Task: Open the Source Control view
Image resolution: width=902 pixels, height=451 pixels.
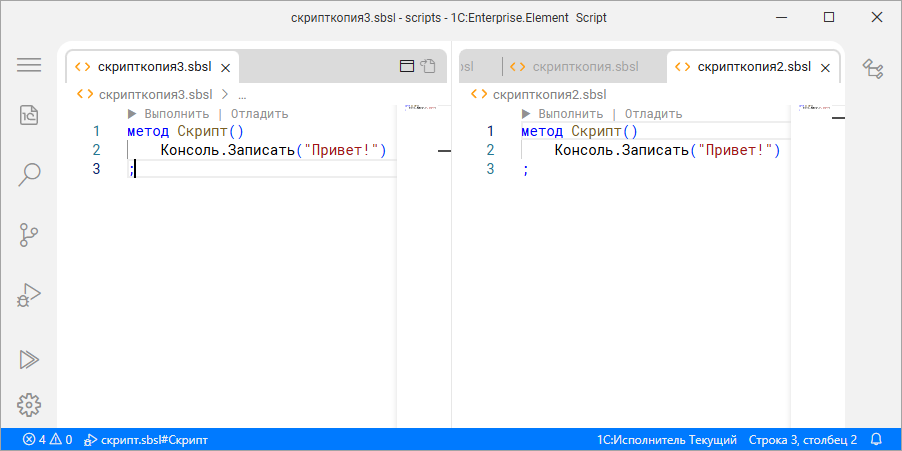Action: [29, 235]
